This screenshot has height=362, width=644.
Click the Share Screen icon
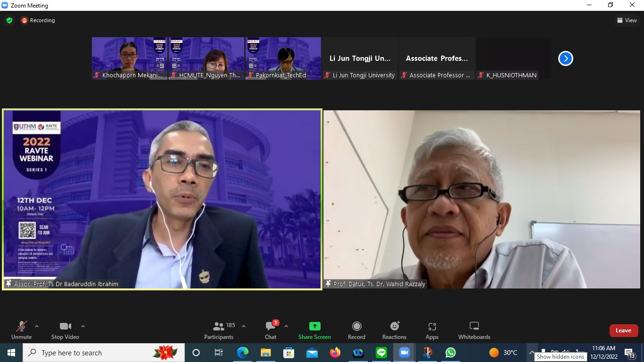[314, 326]
